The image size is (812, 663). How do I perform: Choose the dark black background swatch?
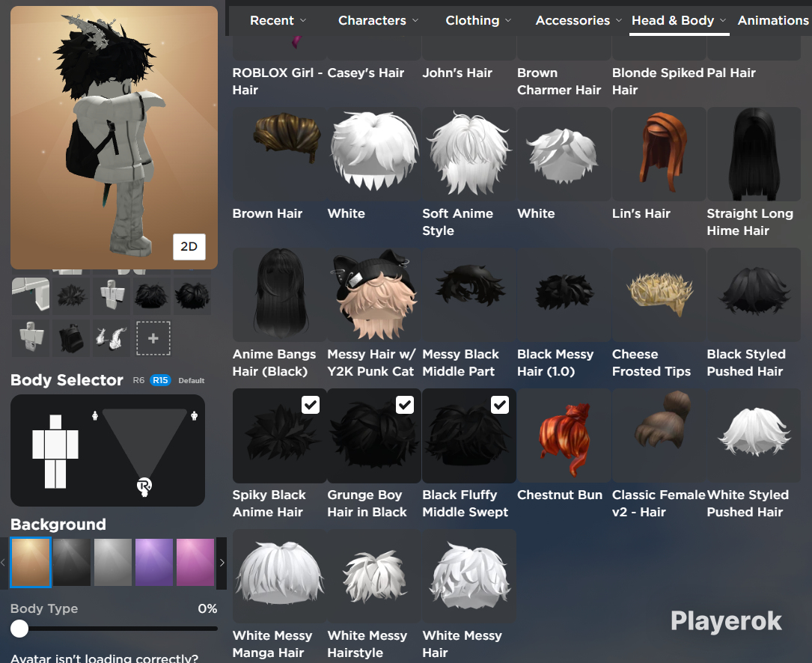coord(71,562)
